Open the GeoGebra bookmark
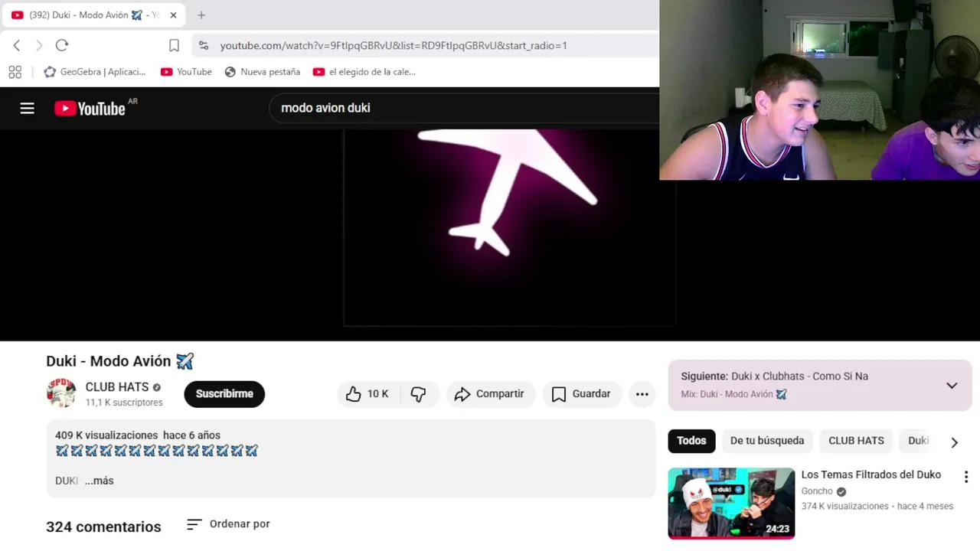The image size is (980, 551). (94, 72)
